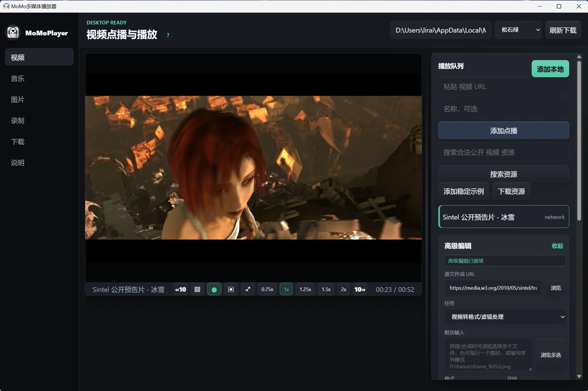This screenshot has width=588, height=391.
Task: Select Sintel 公开预告片 queue item
Action: click(x=503, y=217)
